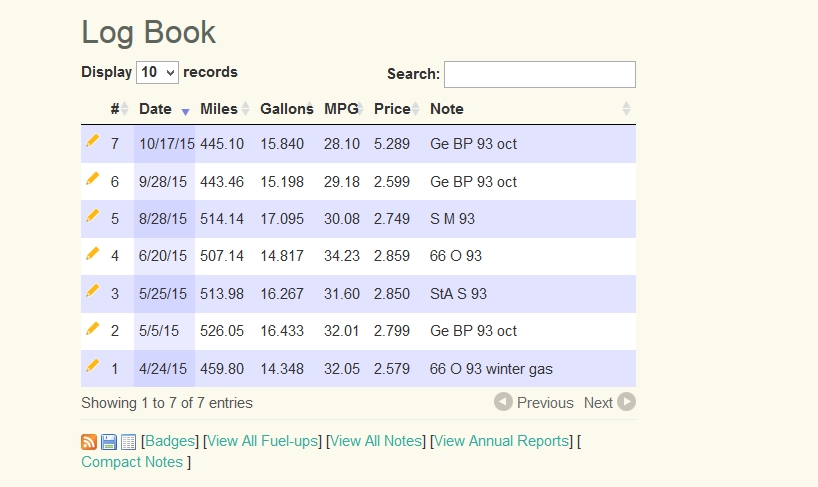Select date cell 4/24/15
This screenshot has height=487, width=818.
[163, 369]
